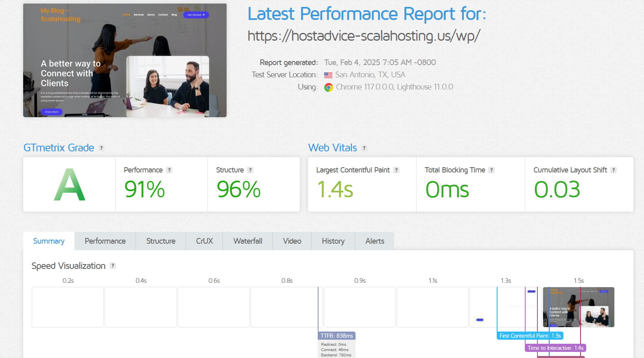The height and width of the screenshot is (358, 644).
Task: Click the San Antonio, TX, USA location text
Action: [x=370, y=74]
